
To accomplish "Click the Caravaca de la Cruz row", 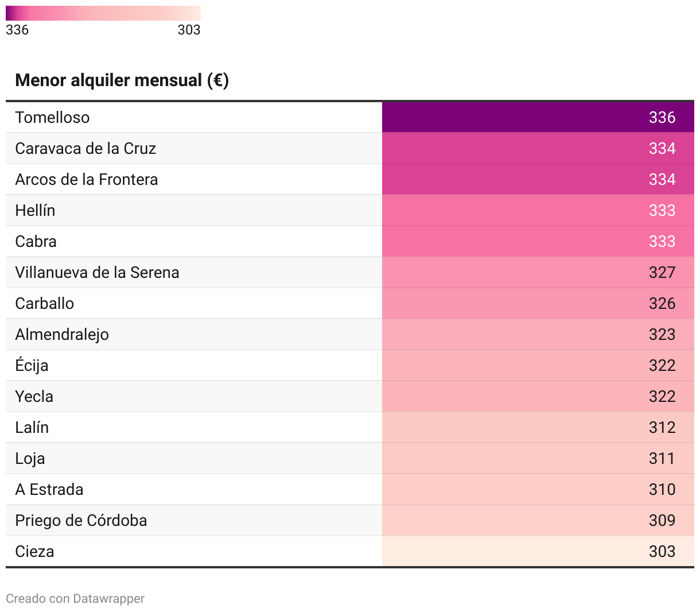I will pos(350,148).
